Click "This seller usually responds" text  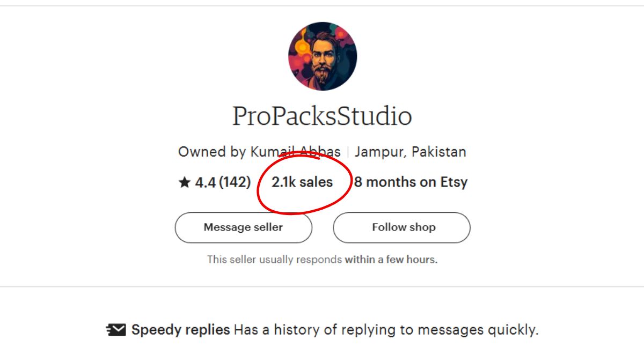tap(274, 260)
